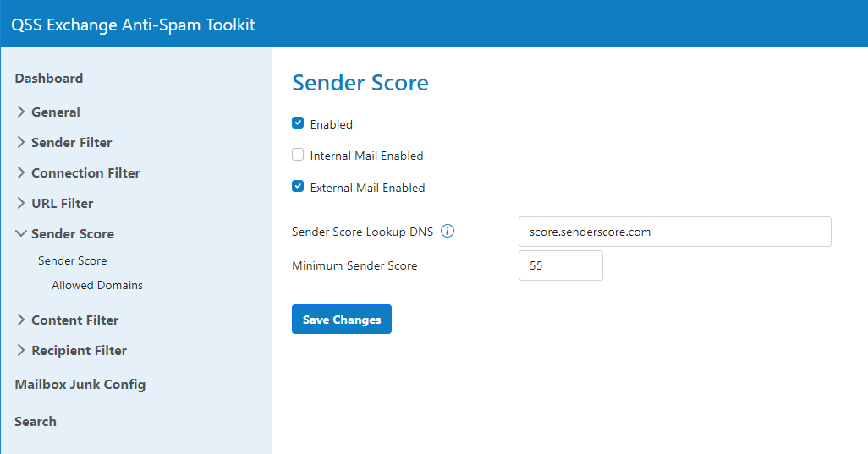Expand the Connection Filter chevron

pos(21,172)
